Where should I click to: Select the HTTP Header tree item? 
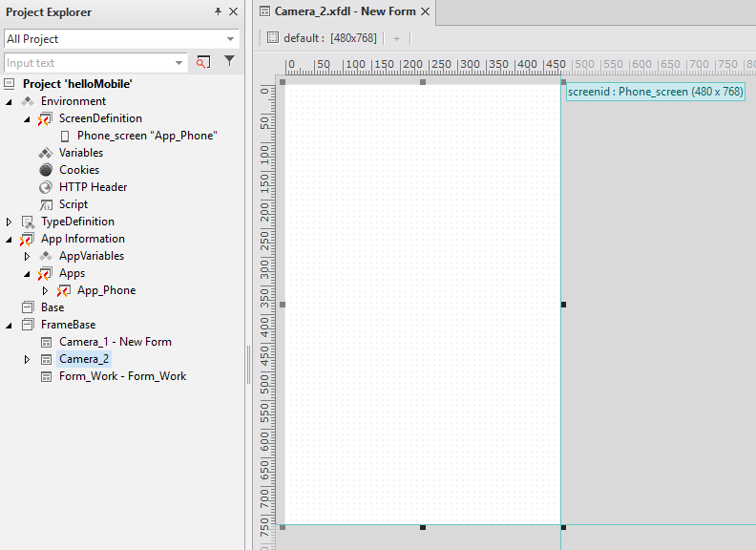[x=93, y=187]
